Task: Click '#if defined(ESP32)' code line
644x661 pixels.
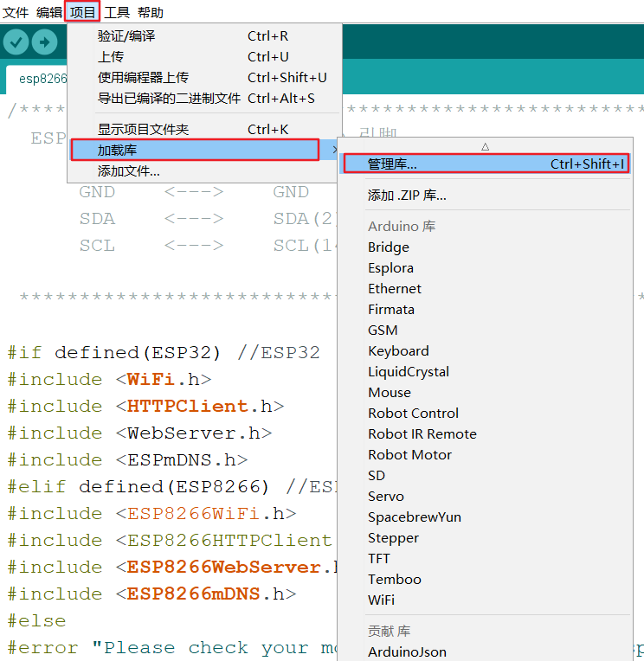Action: point(164,352)
